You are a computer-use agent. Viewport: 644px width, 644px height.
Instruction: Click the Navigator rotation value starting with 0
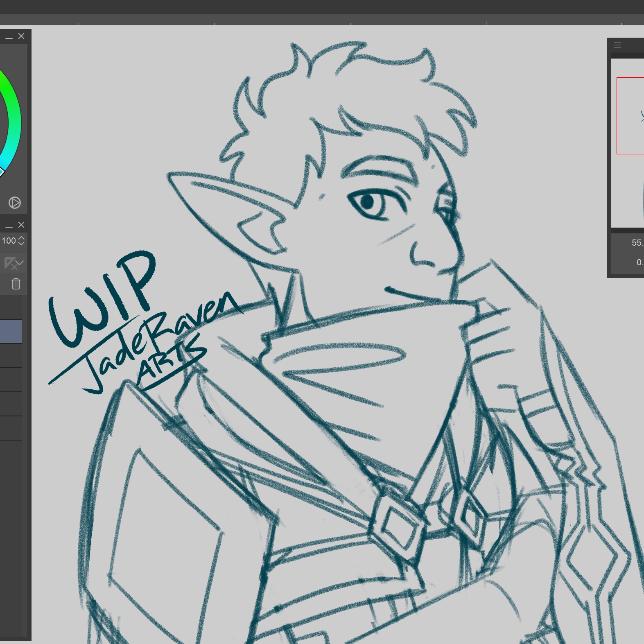click(x=639, y=262)
